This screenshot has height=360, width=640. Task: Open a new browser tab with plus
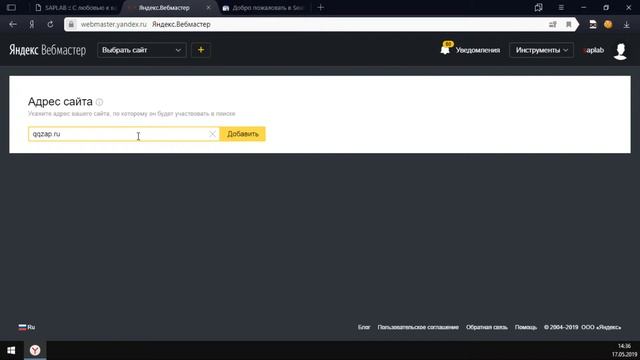tap(320, 7)
